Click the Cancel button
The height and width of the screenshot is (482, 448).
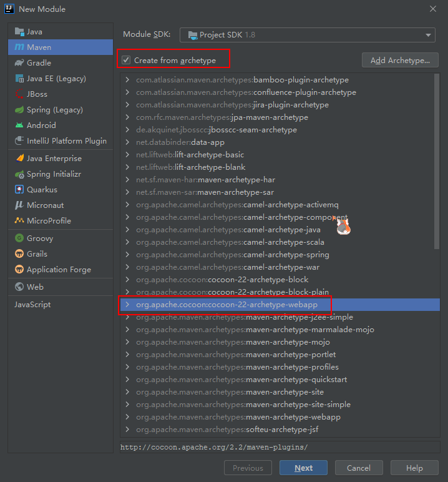[359, 468]
